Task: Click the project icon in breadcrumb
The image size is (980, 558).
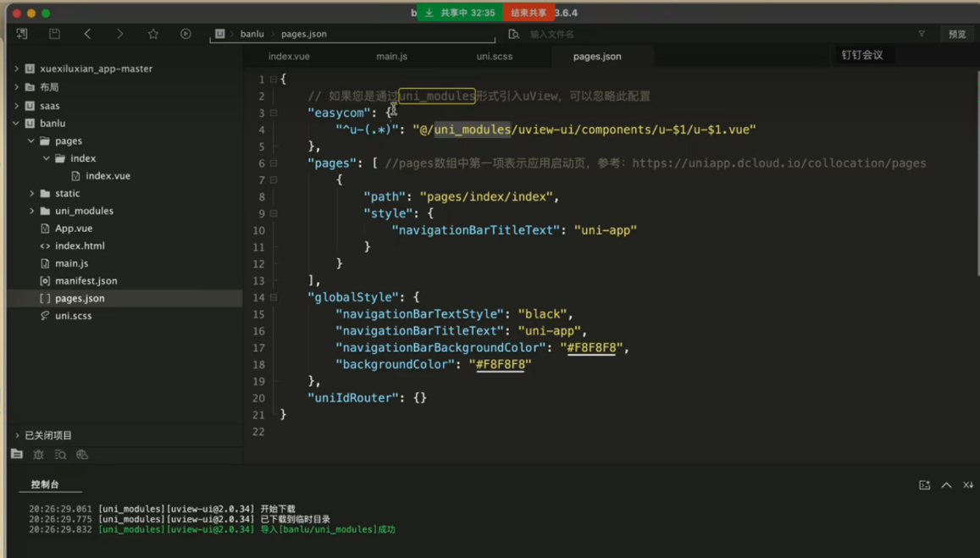Action: (x=219, y=34)
